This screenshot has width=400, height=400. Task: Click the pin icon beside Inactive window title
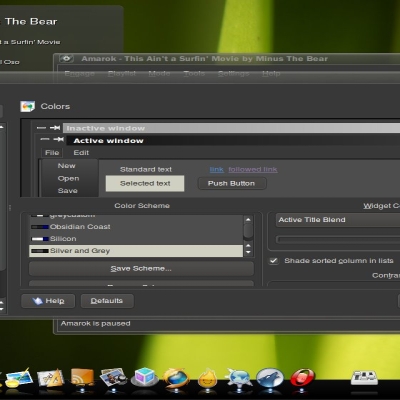click(55, 128)
